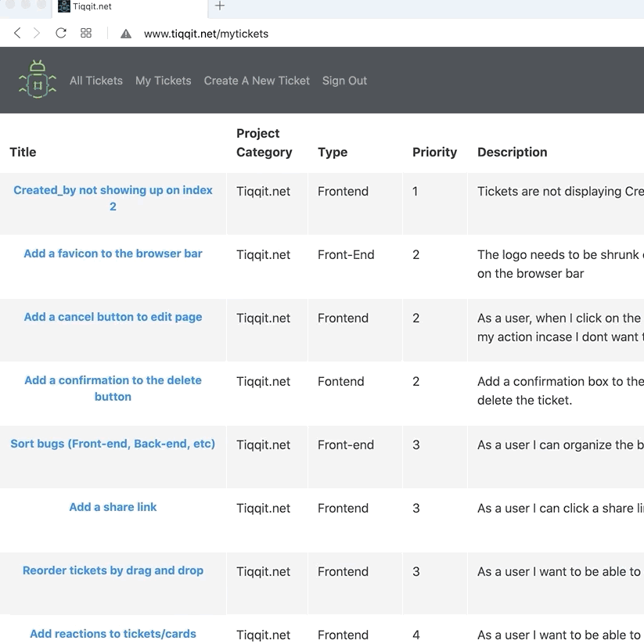Viewport: 644px width, 644px height.
Task: Open 'Add a confirmation to the delete button' ticket
Action: tap(113, 388)
